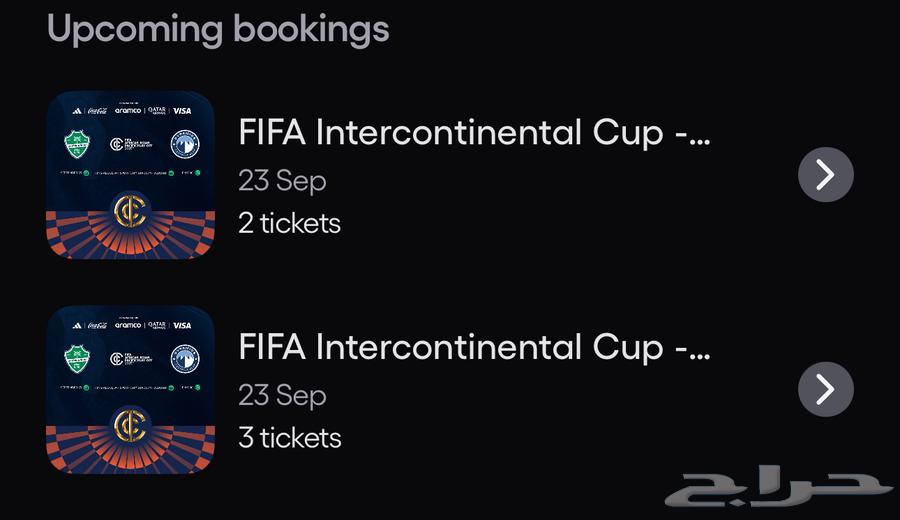
Task: Click the gold IC emblem in bottom poster
Action: [130, 424]
